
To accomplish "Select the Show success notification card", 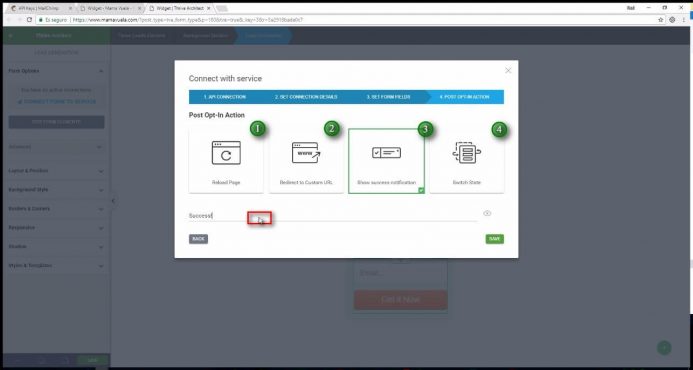I will [386, 161].
